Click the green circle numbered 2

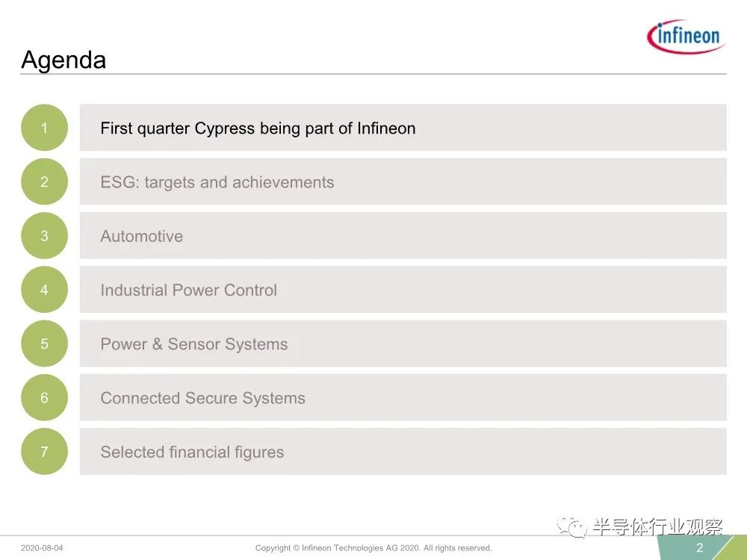[x=44, y=181]
